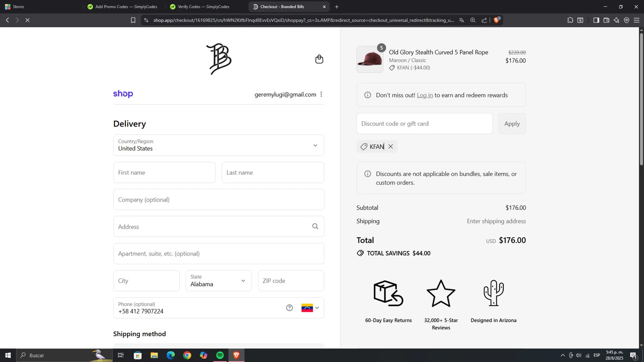Click the City input field

tap(146, 281)
